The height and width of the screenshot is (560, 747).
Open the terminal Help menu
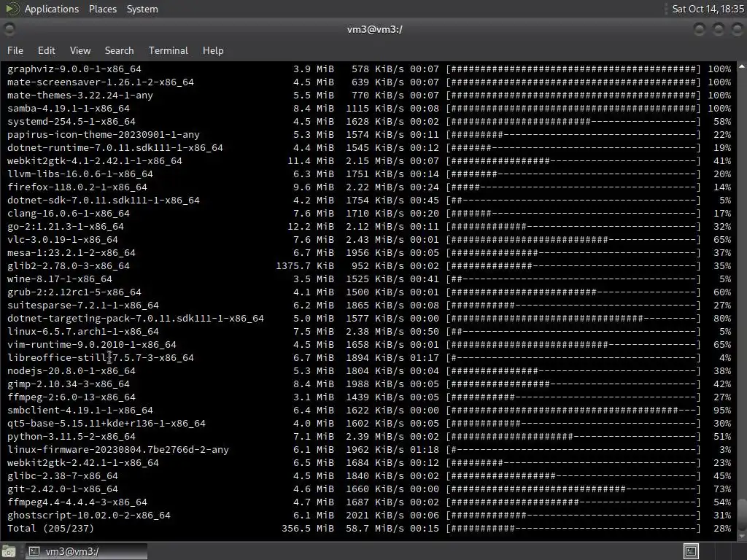[213, 50]
